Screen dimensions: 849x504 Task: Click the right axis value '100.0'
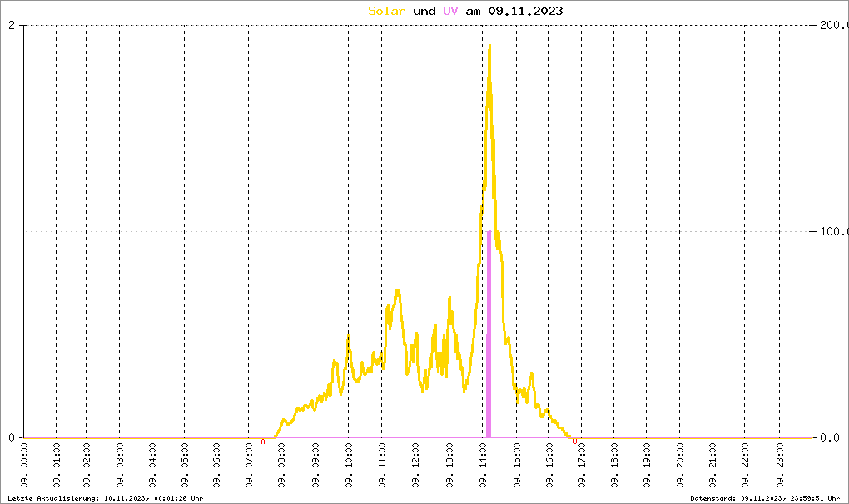tap(834, 231)
